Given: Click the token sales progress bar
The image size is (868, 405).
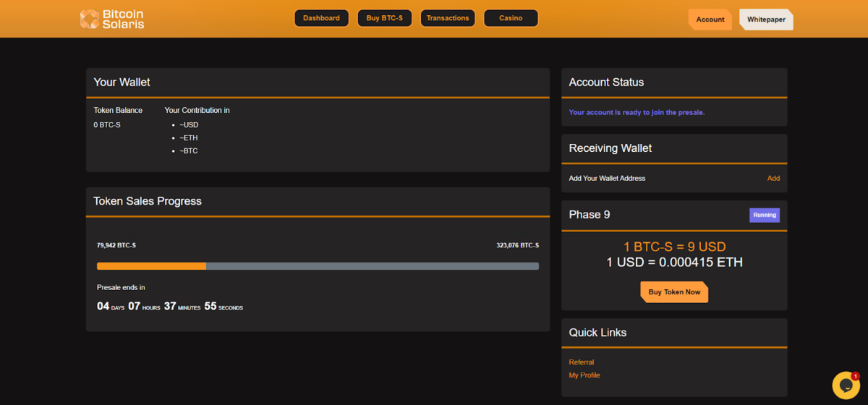Looking at the screenshot, I should (x=318, y=266).
